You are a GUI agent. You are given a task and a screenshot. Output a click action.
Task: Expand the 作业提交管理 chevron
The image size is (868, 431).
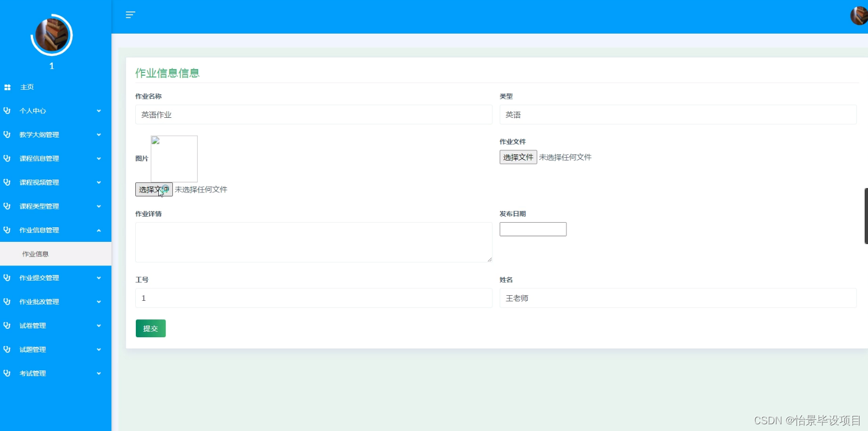pos(99,278)
